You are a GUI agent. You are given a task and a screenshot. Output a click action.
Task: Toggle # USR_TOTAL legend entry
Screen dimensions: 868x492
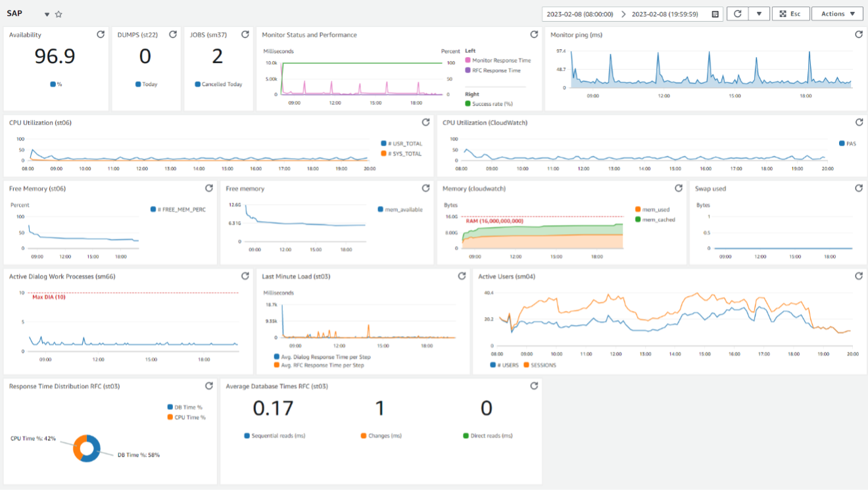coord(401,143)
